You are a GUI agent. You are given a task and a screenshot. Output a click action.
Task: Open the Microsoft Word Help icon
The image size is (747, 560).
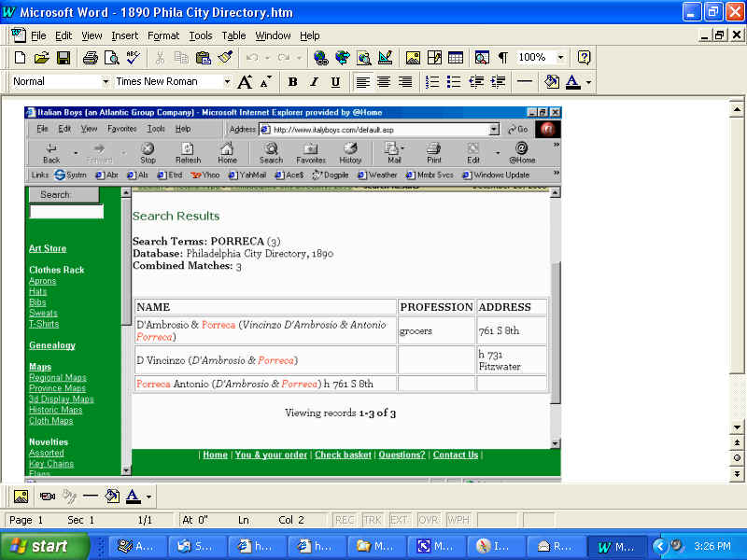pos(584,58)
